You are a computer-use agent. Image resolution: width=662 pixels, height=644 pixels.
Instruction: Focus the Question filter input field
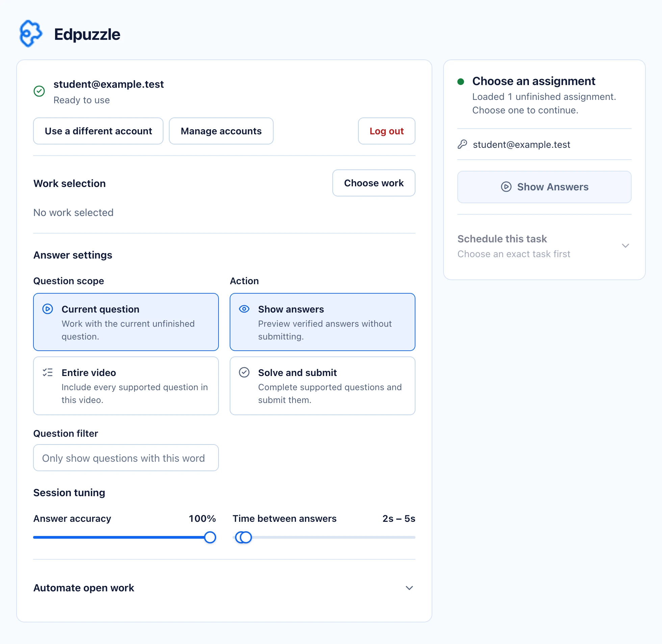(126, 458)
